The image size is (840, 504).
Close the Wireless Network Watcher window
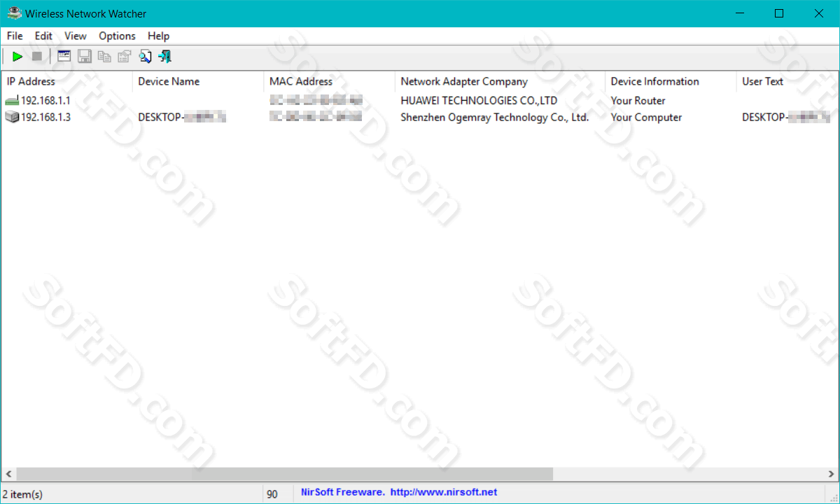click(x=818, y=13)
